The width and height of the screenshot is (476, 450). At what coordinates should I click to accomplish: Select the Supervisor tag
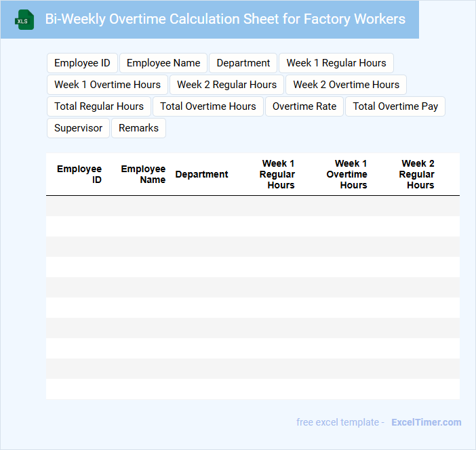tap(79, 128)
